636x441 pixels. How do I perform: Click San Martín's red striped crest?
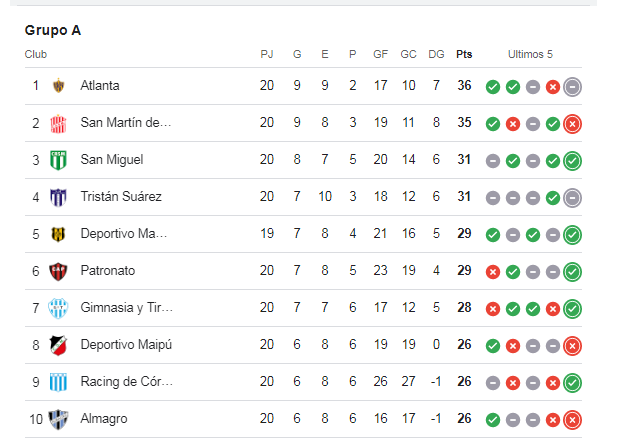pos(58,124)
